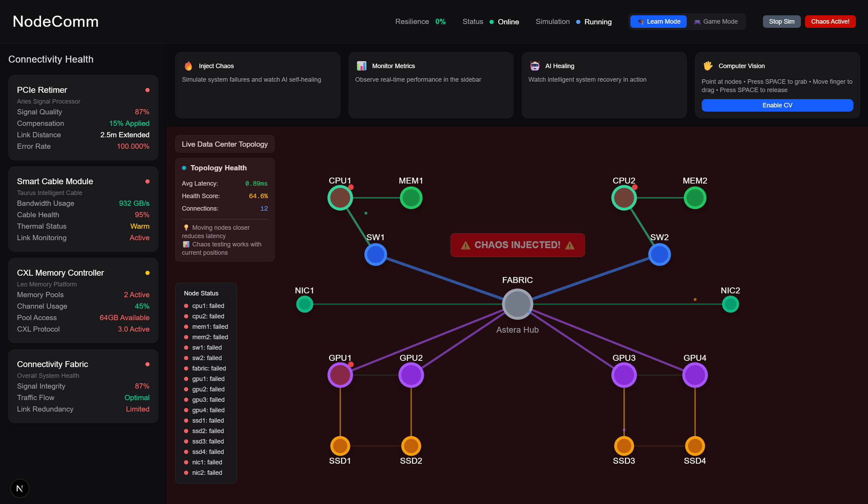Click the FABRIC hub node

coord(517,304)
